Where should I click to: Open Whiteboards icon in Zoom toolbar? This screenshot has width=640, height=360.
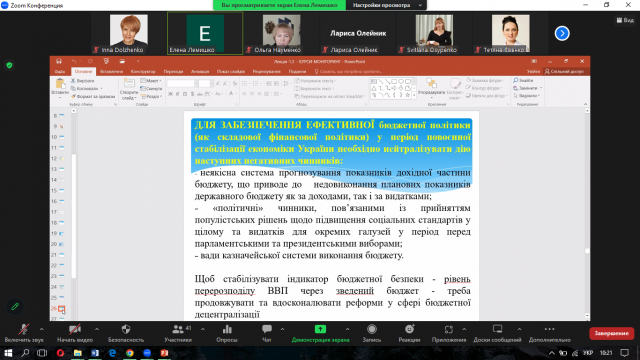[x=497, y=329]
